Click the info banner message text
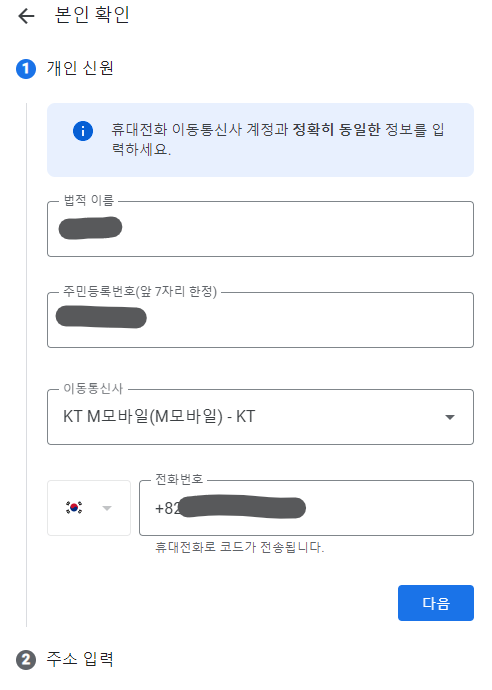Image resolution: width=492 pixels, height=690 pixels. point(278,139)
